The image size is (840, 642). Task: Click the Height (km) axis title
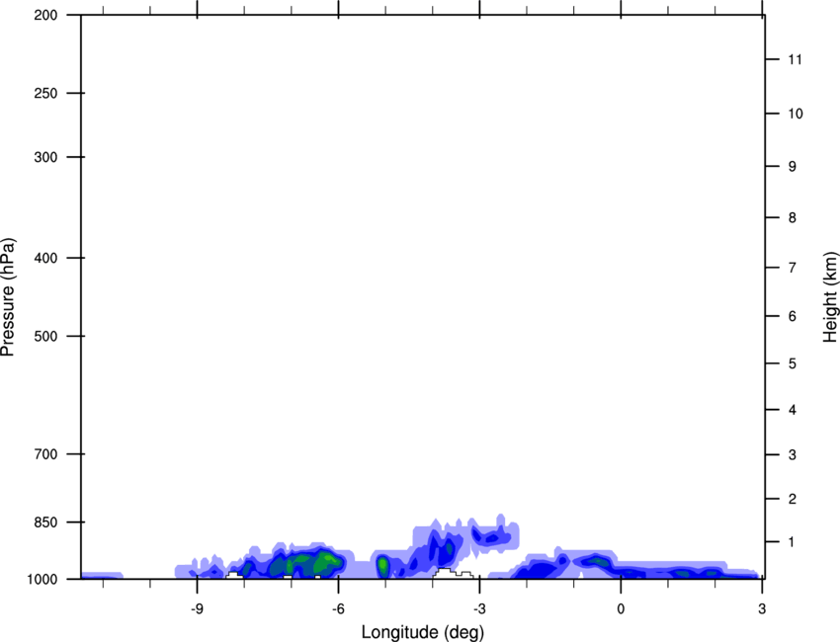point(830,296)
